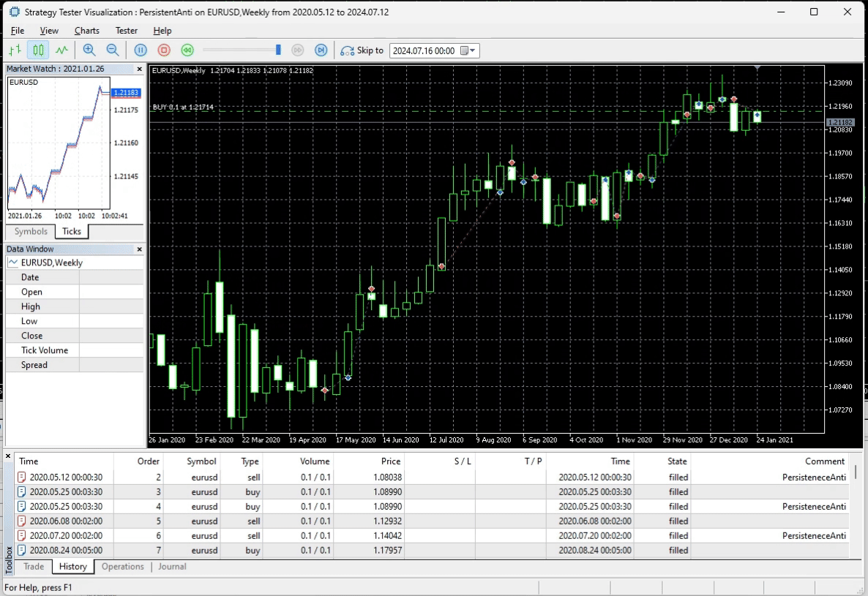Select the candlestick chart display
868x596 pixels.
click(38, 50)
